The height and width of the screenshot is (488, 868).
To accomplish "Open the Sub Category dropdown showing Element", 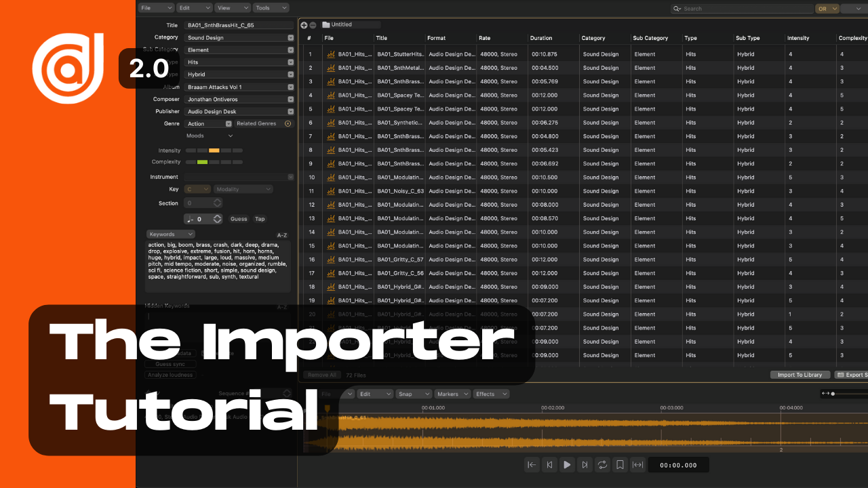I will pyautogui.click(x=240, y=50).
